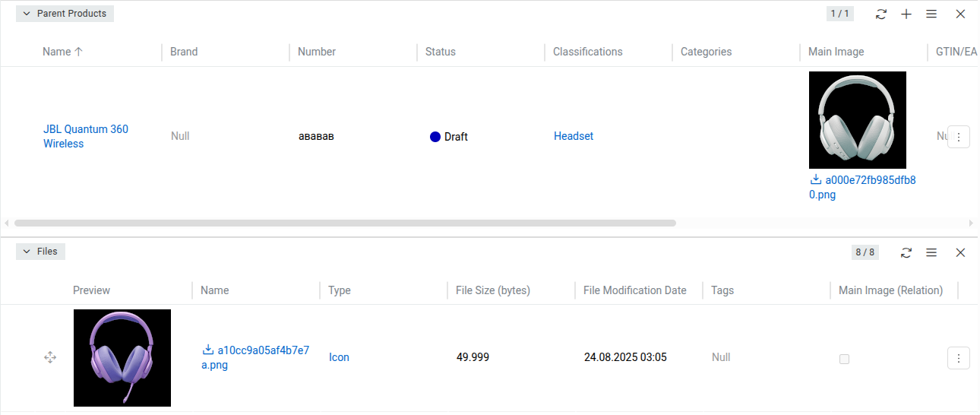
Task: Click drag handle icon of first file row
Action: coord(50,357)
